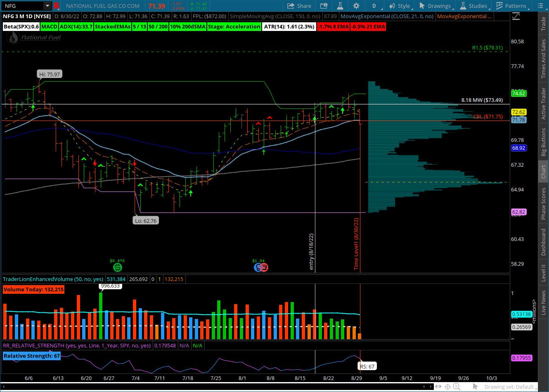Open the list menu icon at top right
This screenshot has height=392, width=549.
(541, 6)
